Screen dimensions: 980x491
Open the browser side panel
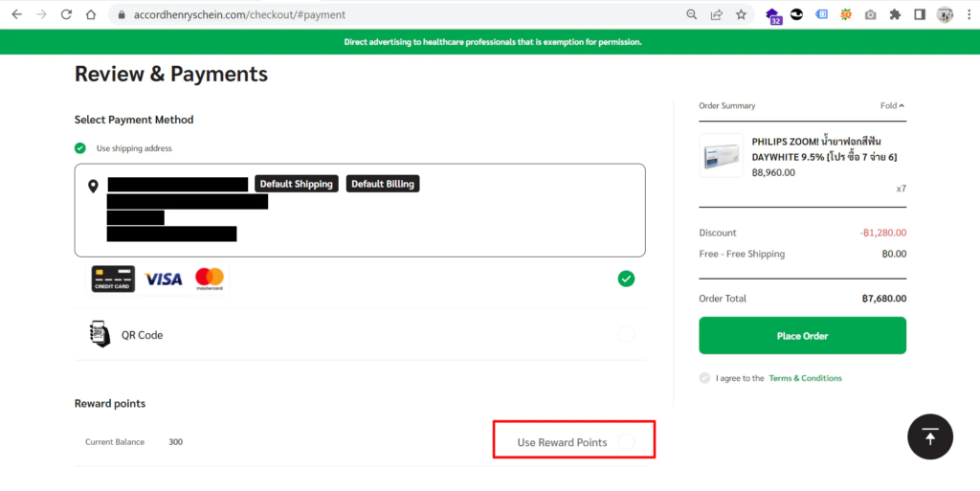click(920, 14)
